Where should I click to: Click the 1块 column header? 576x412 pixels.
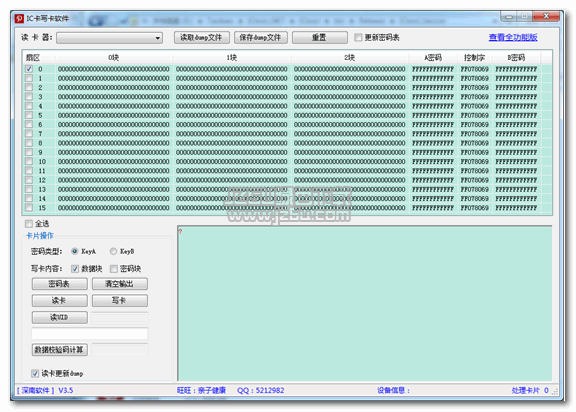tap(231, 58)
